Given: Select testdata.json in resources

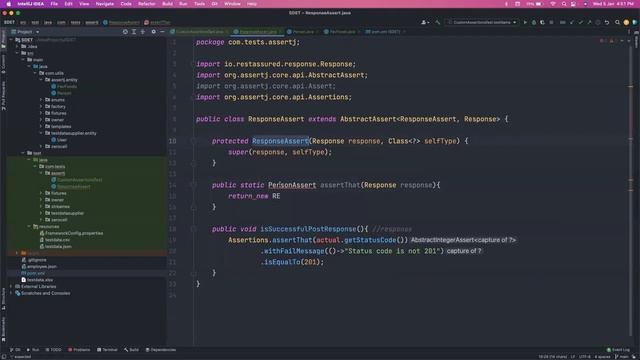Looking at the screenshot, I should [58, 247].
